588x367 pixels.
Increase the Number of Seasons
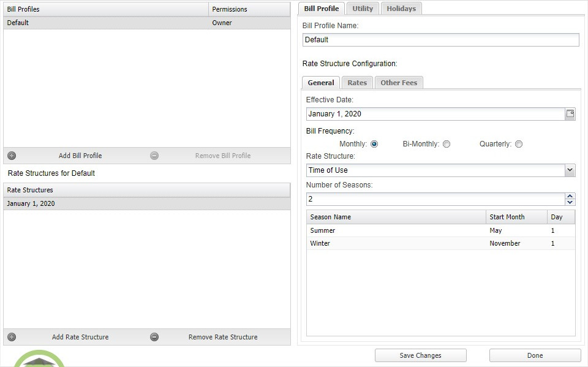tap(570, 196)
